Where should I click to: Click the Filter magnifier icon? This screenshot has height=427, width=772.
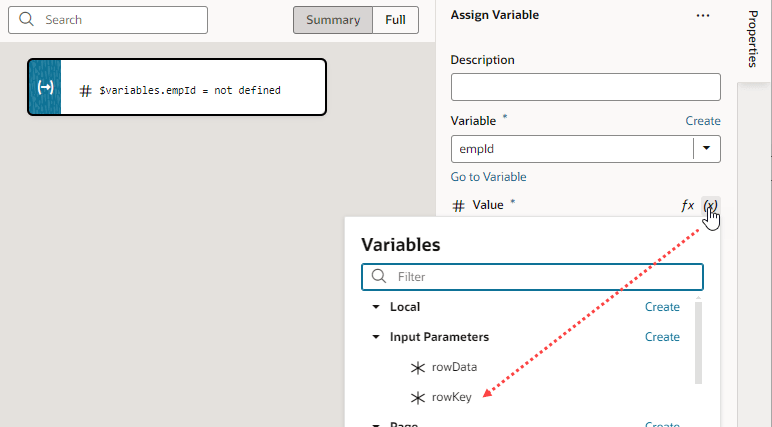[379, 276]
